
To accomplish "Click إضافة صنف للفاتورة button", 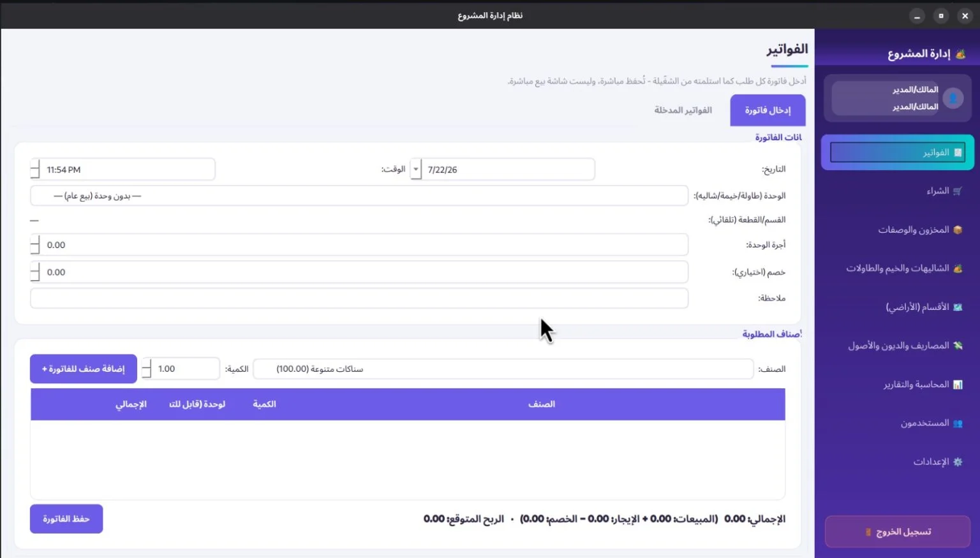I will point(84,369).
